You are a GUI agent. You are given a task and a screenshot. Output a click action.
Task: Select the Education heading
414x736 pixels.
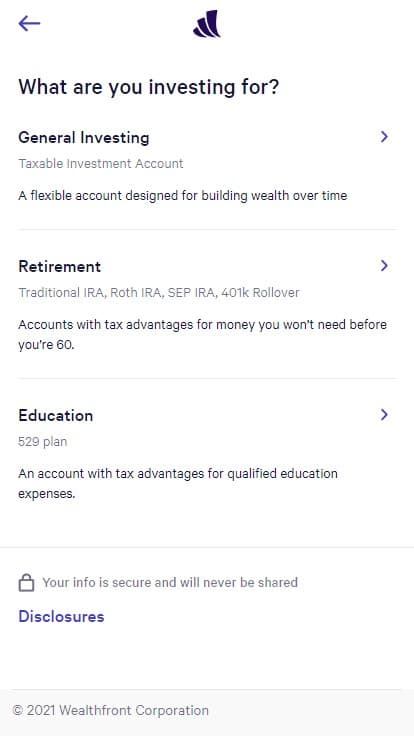coord(55,415)
